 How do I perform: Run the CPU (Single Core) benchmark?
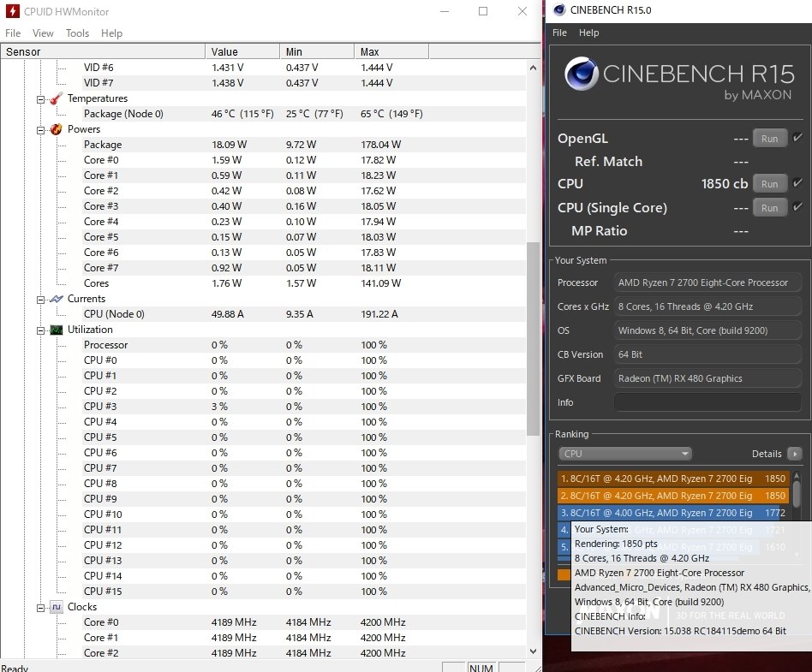click(769, 208)
